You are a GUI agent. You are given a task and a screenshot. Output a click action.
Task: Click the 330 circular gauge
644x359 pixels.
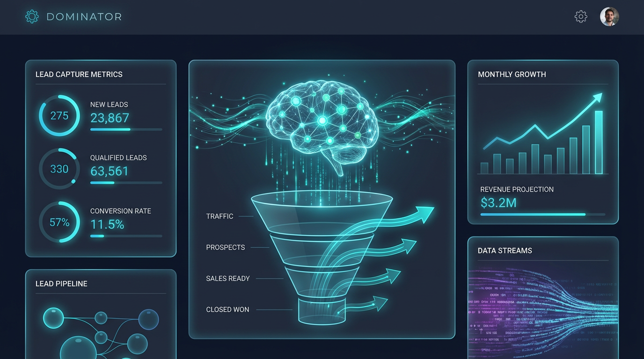coord(59,169)
